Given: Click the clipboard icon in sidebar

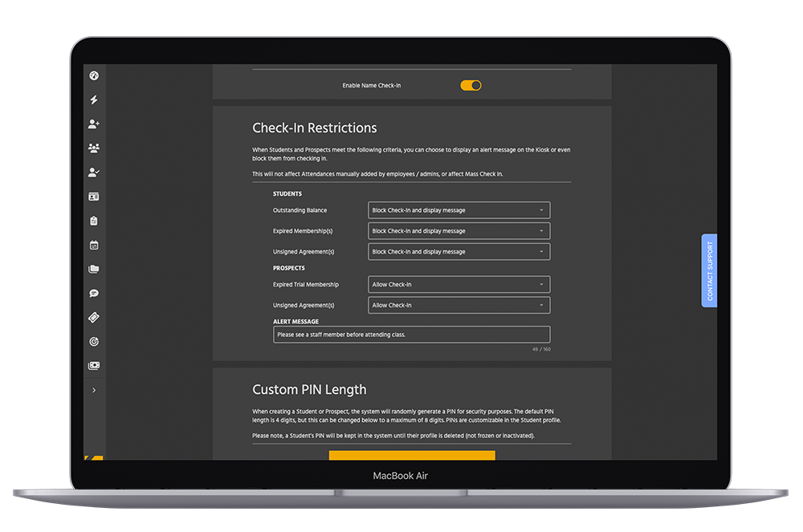Looking at the screenshot, I should tap(94, 220).
